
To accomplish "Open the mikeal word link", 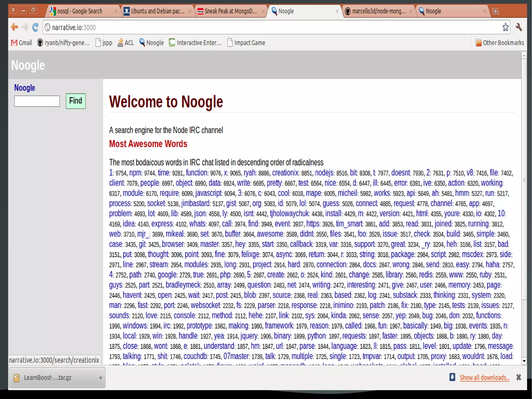I will click(175, 234).
